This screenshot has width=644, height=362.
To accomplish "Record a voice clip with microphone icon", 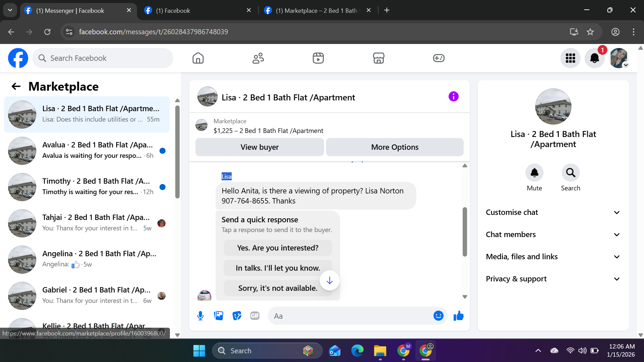I will point(200,316).
